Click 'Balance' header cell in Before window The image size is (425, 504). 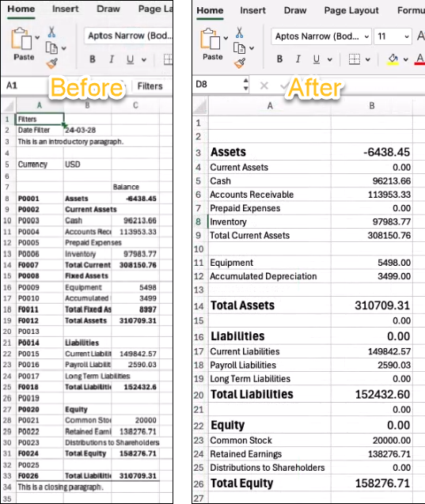pos(135,187)
